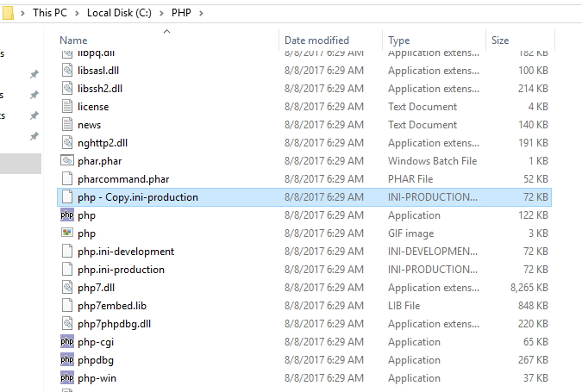This screenshot has height=392, width=582.
Task: Expand the chevron after Local Disk (C:)
Action: click(x=161, y=13)
